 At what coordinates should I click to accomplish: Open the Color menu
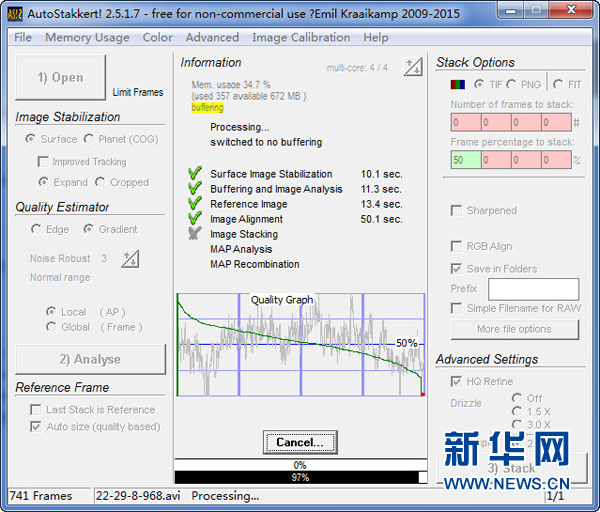pyautogui.click(x=157, y=38)
